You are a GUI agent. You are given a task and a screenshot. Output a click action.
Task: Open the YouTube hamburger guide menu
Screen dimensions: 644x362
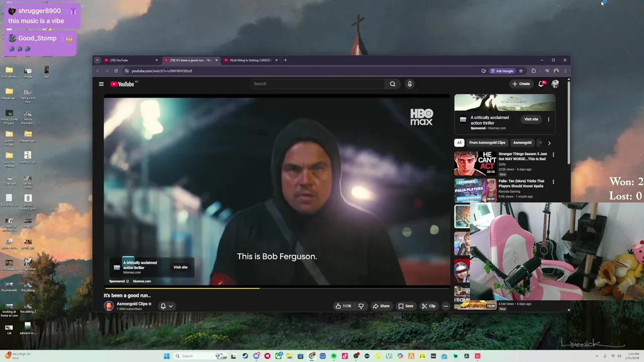click(101, 84)
